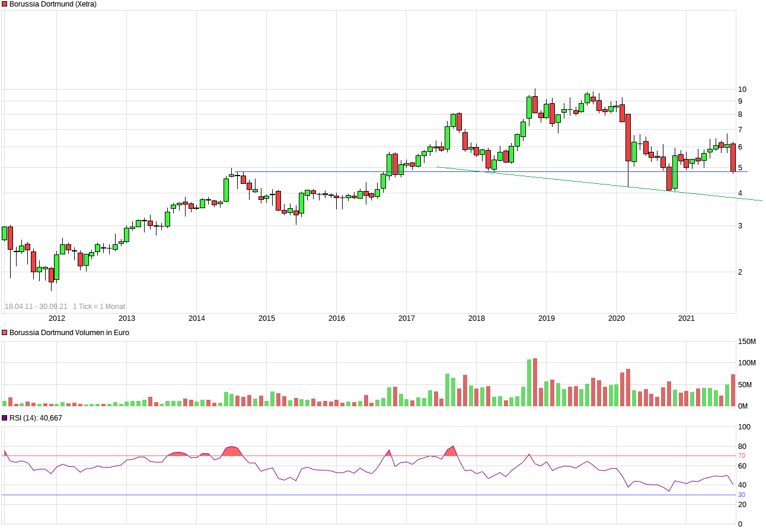The width and height of the screenshot is (766, 532).
Task: Click the Borussia Dortmund Volumen in Euro label
Action: coord(69,333)
